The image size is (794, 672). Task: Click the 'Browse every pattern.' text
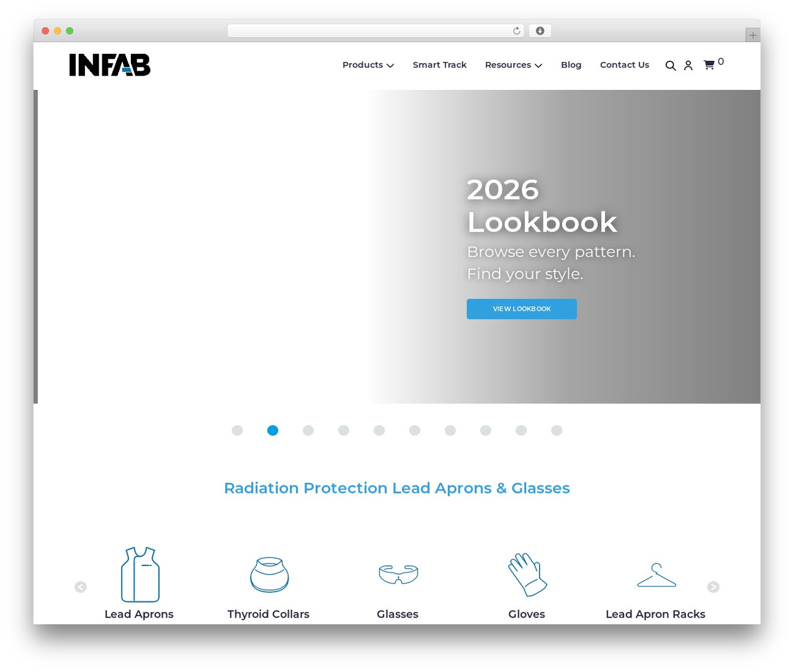[551, 252]
